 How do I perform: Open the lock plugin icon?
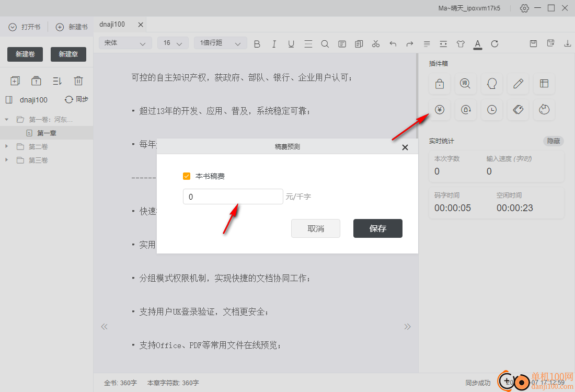click(x=439, y=84)
